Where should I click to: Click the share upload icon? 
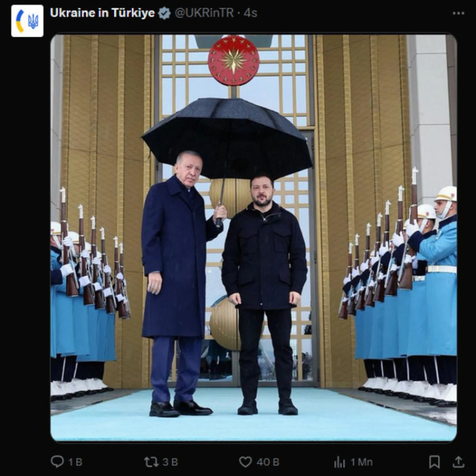pos(458,462)
